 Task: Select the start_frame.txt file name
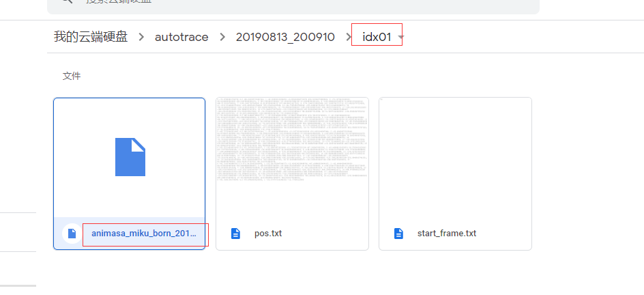(x=447, y=234)
